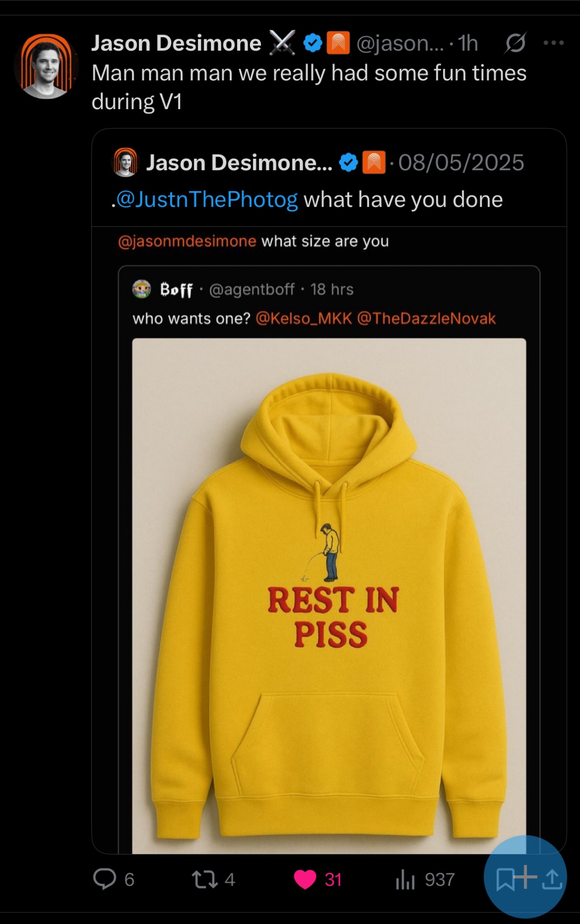This screenshot has height=924, width=580.
Task: Open the yellow hoodie image
Action: click(329, 595)
